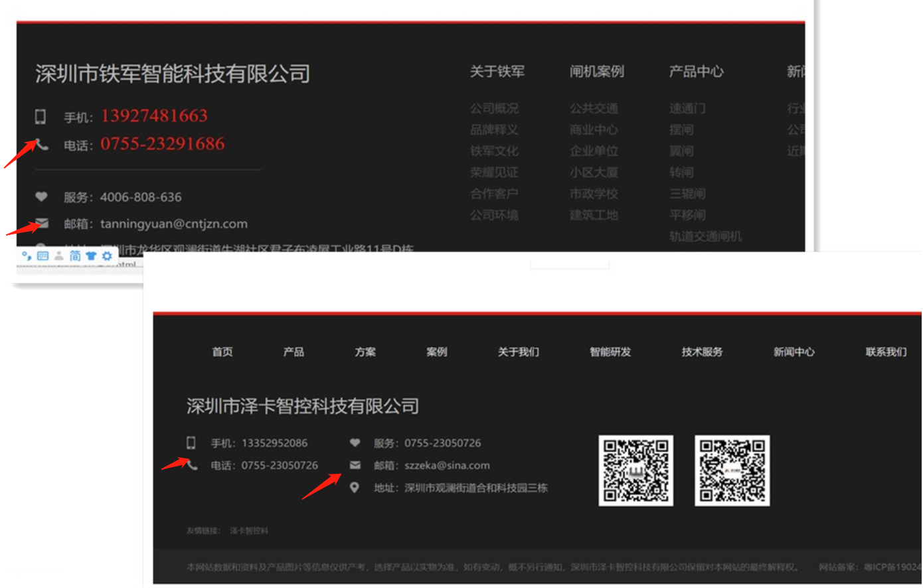Click the location pin icon beside 地址
This screenshot has height=588, width=923.
point(355,488)
